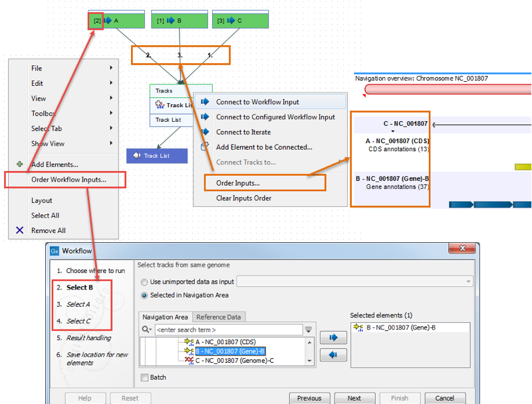Choose 'Order Workflow Inputs...' from context menu
The height and width of the screenshot is (404, 532).
coord(68,180)
